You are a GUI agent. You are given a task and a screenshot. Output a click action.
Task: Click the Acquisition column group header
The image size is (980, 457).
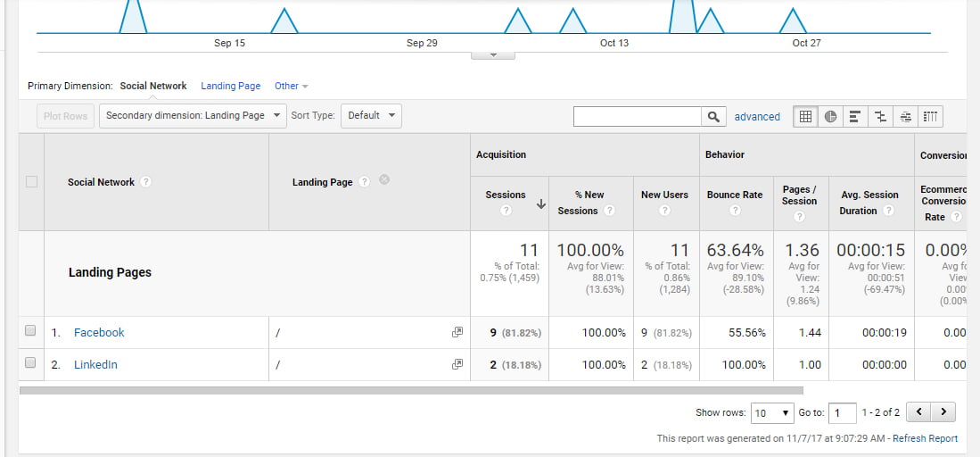(500, 154)
